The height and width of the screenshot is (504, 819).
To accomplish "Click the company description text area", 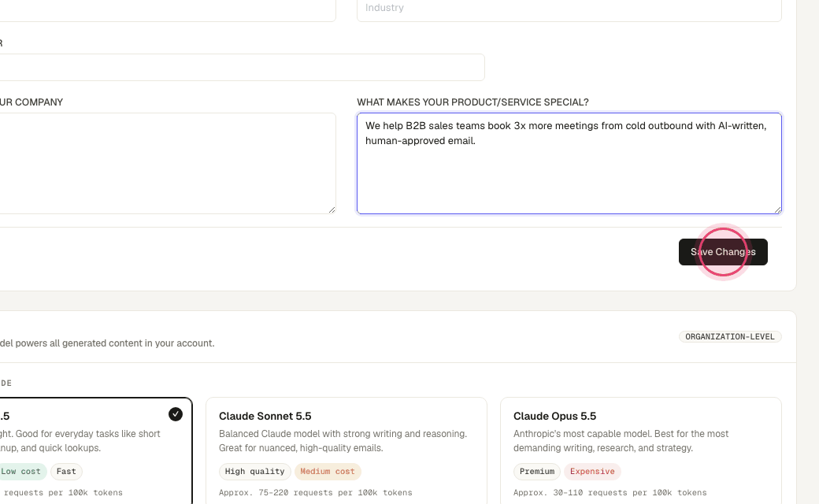I will tap(167, 164).
